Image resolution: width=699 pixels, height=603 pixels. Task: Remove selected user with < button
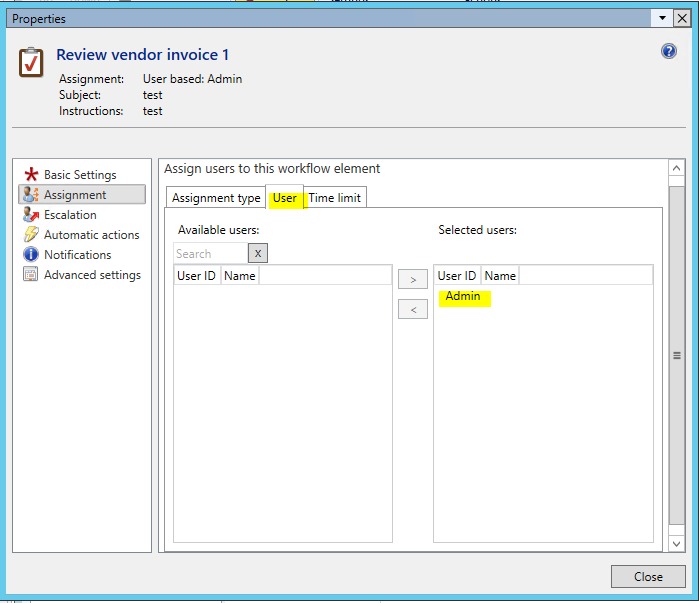pos(412,310)
